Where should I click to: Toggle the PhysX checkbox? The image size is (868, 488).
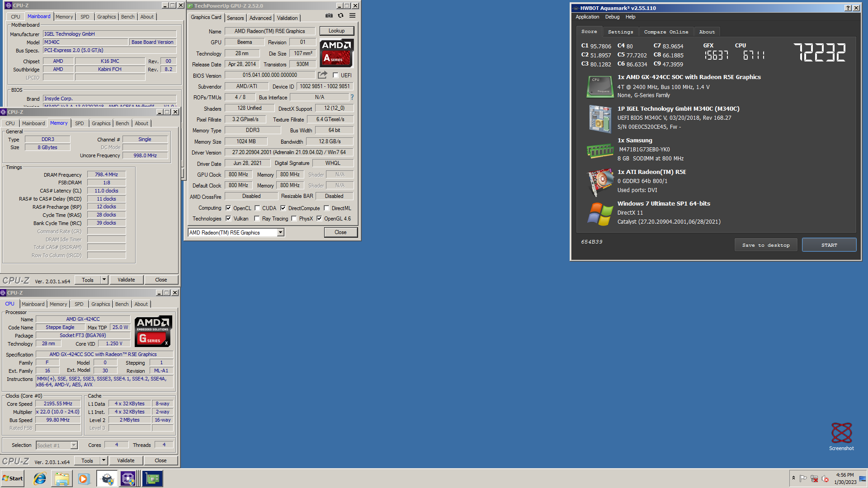pyautogui.click(x=294, y=219)
